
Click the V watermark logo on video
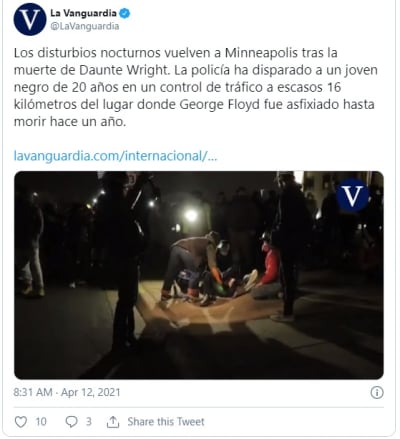tap(352, 195)
